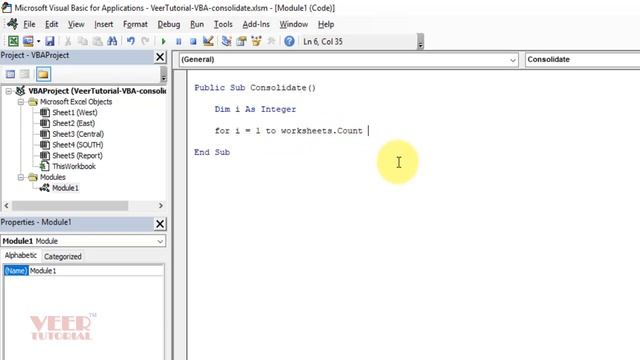The height and width of the screenshot is (360, 640).
Task: Click the View Microsoft Excel toolbar icon
Action: 13,41
